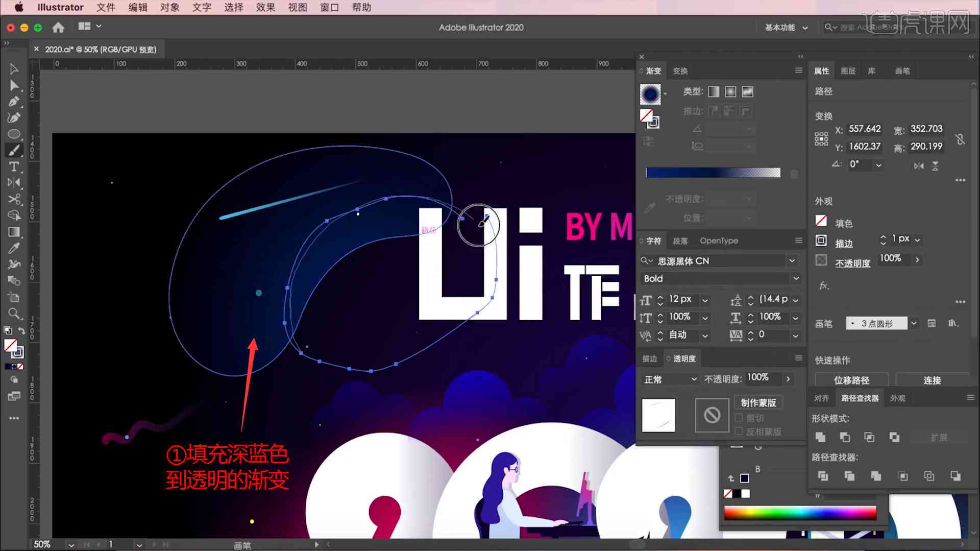
Task: Select the reference point grid
Action: (821, 139)
